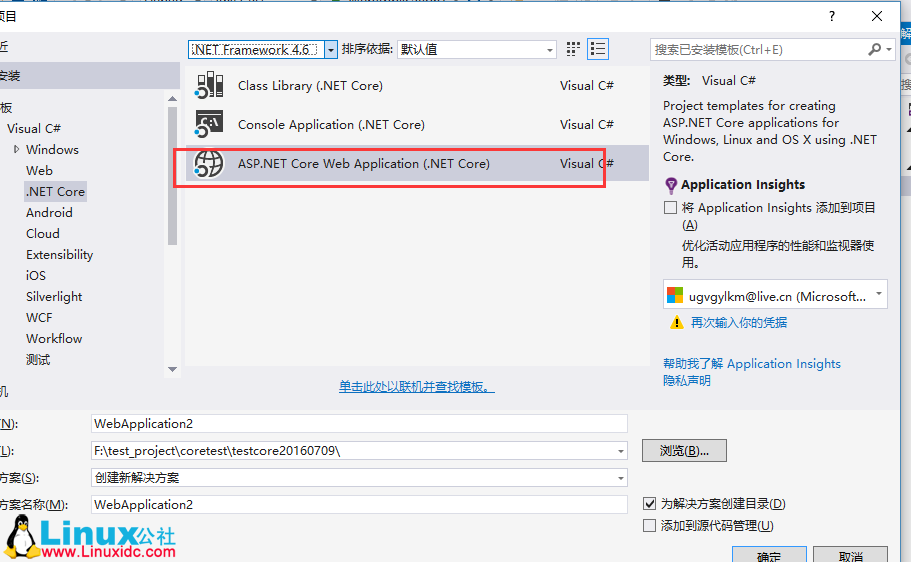Screen dimensions: 911x562
Task: Click the credentials warning triangle icon
Action: (x=676, y=322)
